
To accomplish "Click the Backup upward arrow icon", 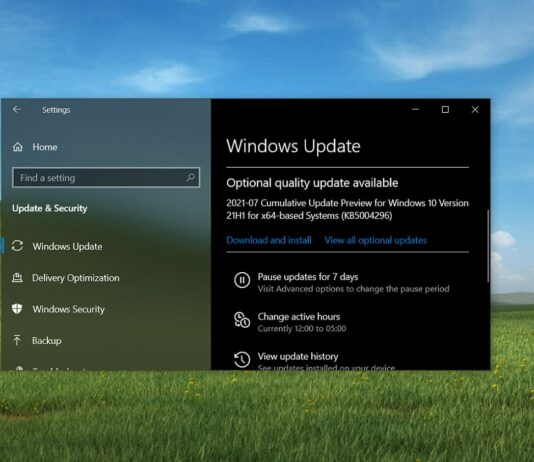I will click(x=17, y=340).
